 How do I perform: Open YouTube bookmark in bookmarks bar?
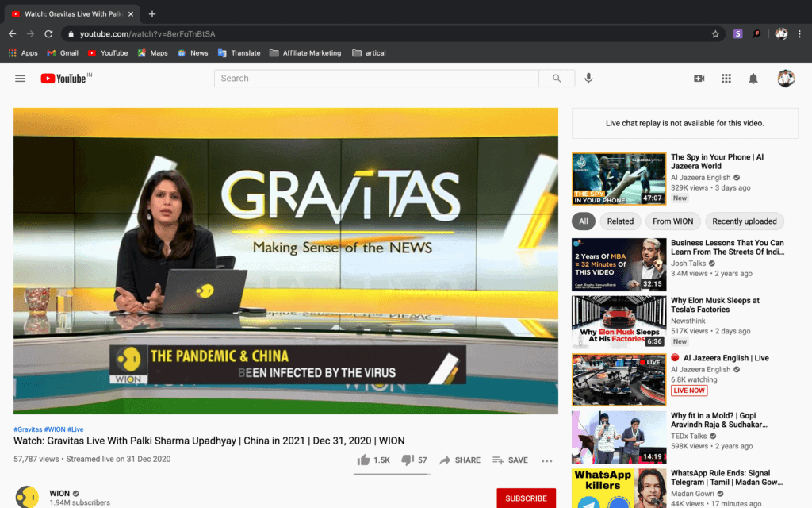click(108, 53)
